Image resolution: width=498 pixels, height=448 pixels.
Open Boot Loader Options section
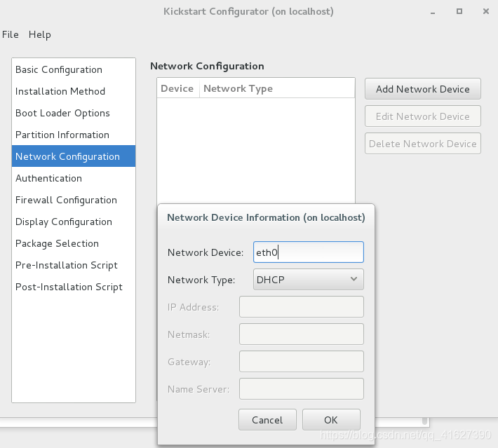pos(74,113)
